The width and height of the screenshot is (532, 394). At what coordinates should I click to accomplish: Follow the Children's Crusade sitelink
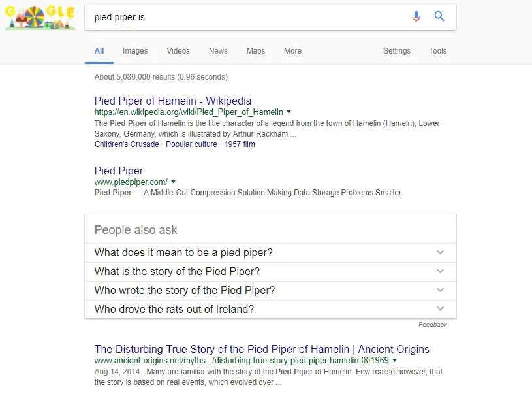[x=127, y=144]
